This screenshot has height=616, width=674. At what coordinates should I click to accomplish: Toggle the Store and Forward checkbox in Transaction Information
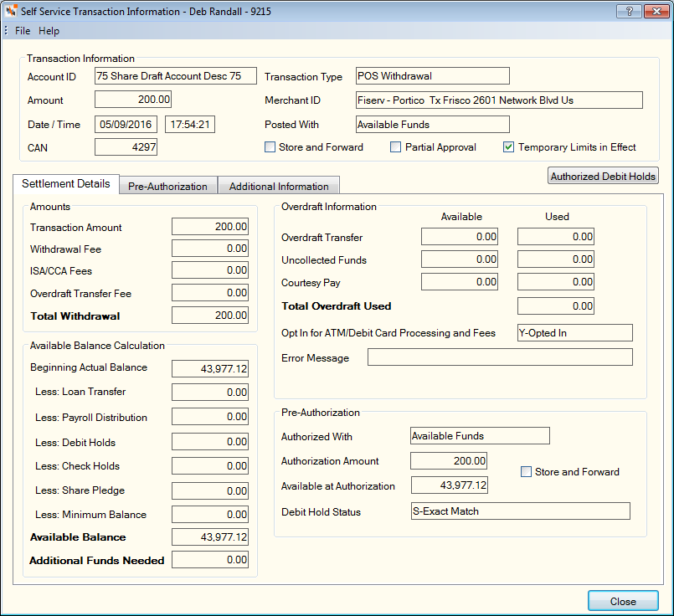[x=270, y=147]
